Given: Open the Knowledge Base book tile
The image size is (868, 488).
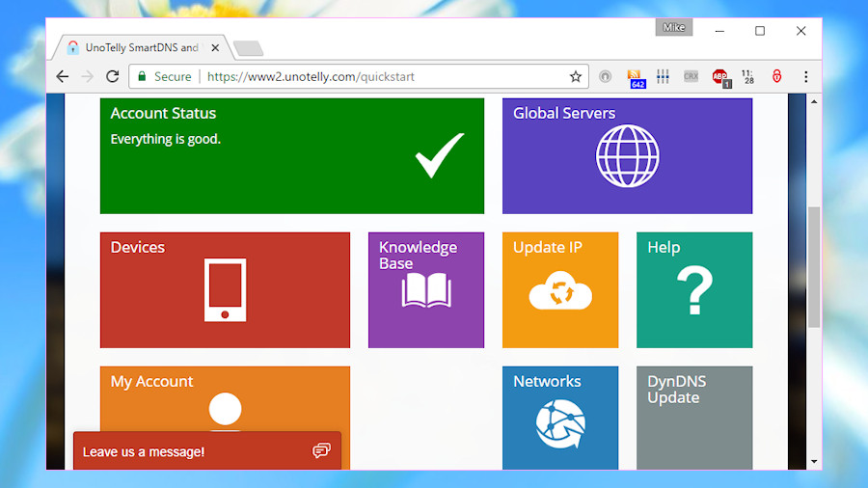Looking at the screenshot, I should 426,290.
